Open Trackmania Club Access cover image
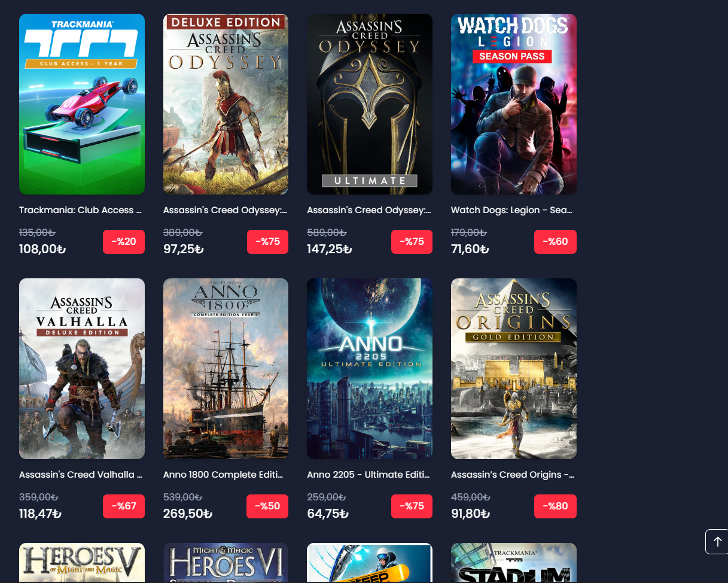The width and height of the screenshot is (728, 583). pos(82,104)
